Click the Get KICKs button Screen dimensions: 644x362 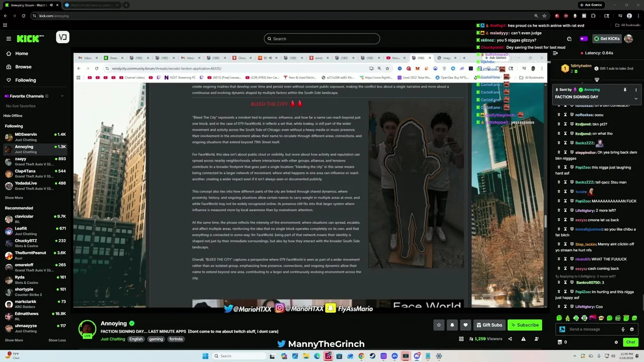point(606,39)
